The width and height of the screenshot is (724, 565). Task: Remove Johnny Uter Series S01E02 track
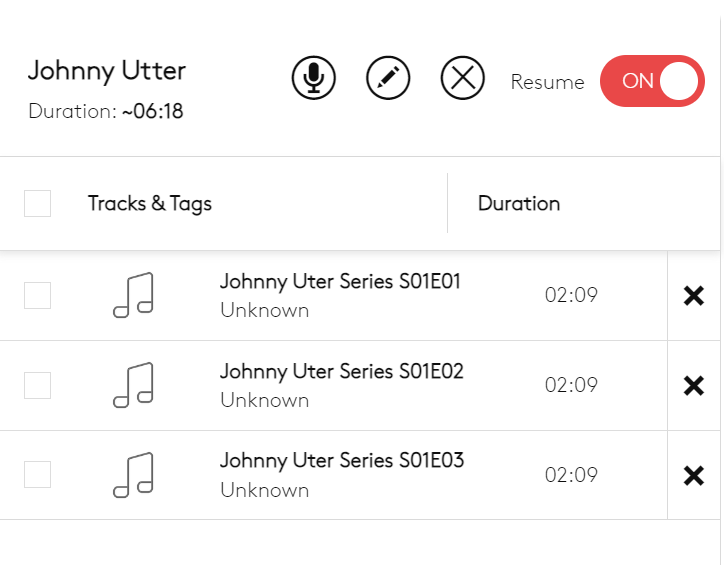click(x=693, y=386)
